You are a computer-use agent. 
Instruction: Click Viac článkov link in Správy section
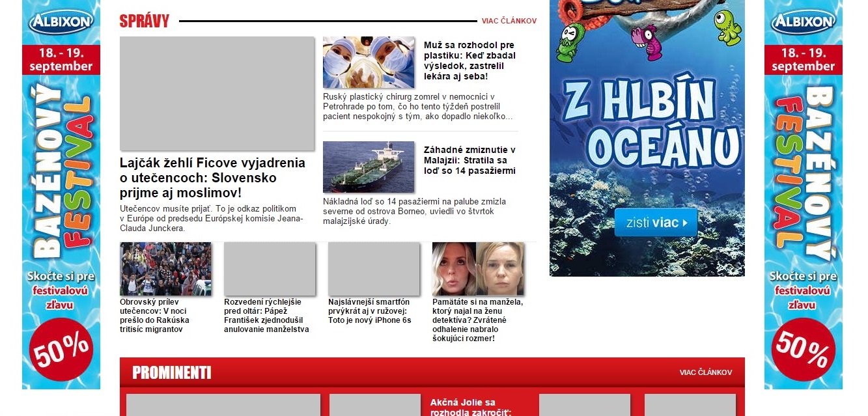(x=509, y=21)
